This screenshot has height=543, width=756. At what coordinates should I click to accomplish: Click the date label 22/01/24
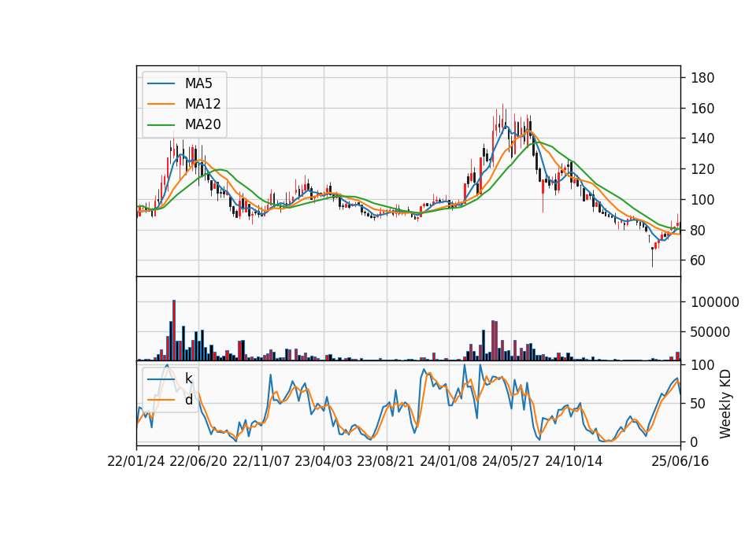[x=136, y=462]
